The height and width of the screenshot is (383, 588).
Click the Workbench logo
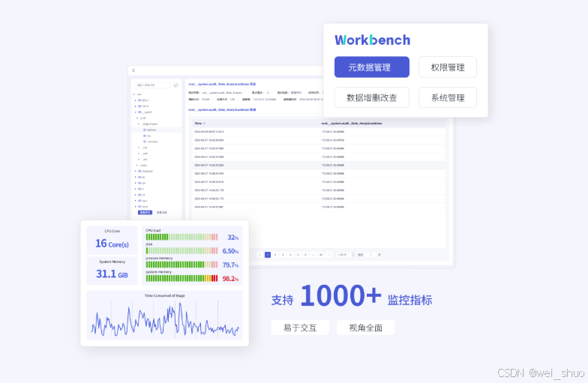click(x=372, y=40)
